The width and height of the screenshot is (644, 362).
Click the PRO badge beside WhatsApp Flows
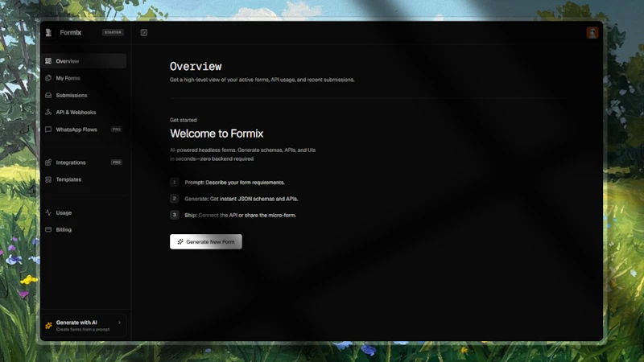coord(117,130)
